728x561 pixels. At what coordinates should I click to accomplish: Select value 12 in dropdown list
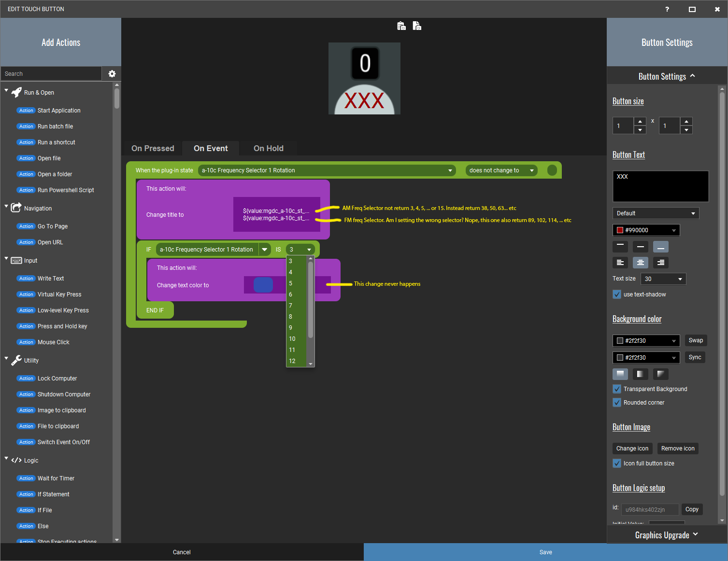(x=297, y=361)
